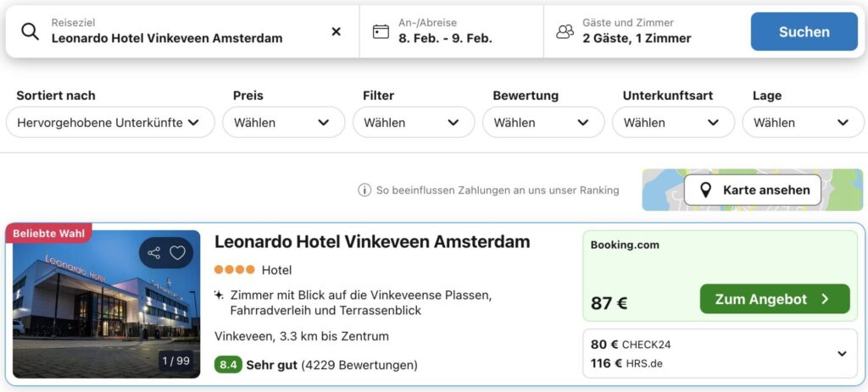Clear the destination with the X icon
Viewport: 868px width, 392px height.
(336, 31)
